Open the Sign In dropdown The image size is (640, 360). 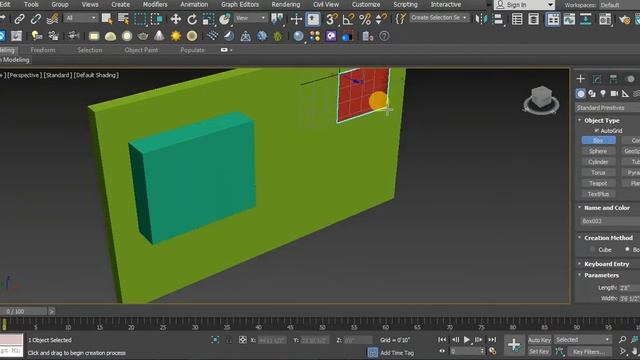[x=524, y=5]
